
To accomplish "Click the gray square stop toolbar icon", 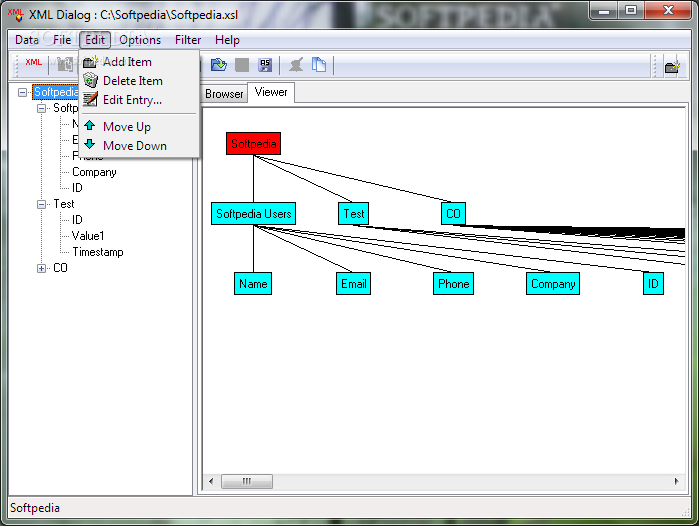I will coord(242,65).
